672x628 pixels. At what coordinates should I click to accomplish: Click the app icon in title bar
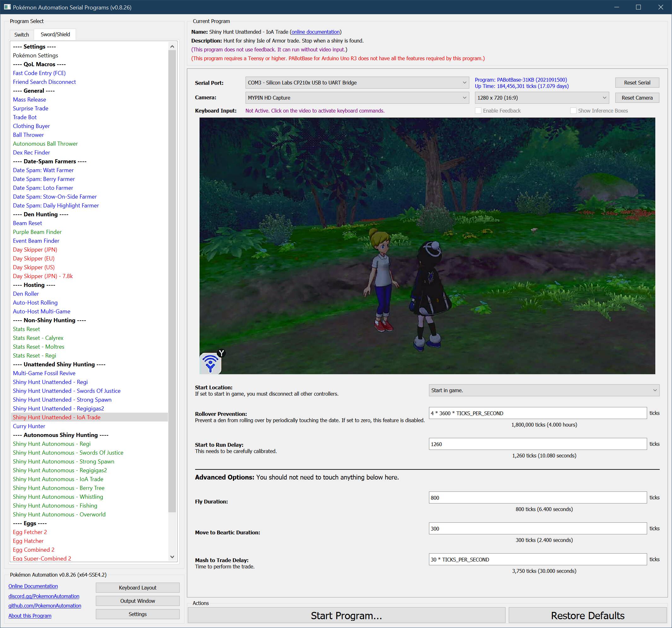point(7,7)
